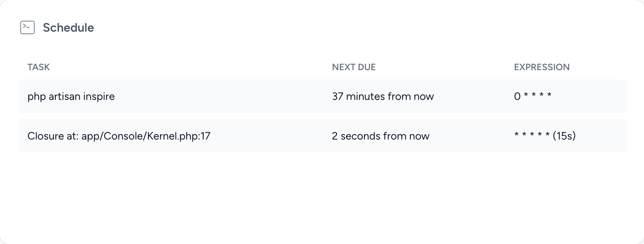Viewport: 644px width, 244px height.
Task: Click the NEXT DUE column header
Action: [x=354, y=67]
